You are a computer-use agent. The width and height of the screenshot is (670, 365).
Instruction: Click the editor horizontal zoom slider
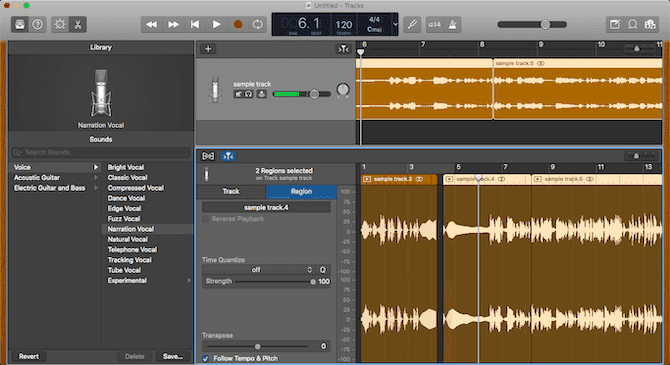tap(636, 156)
